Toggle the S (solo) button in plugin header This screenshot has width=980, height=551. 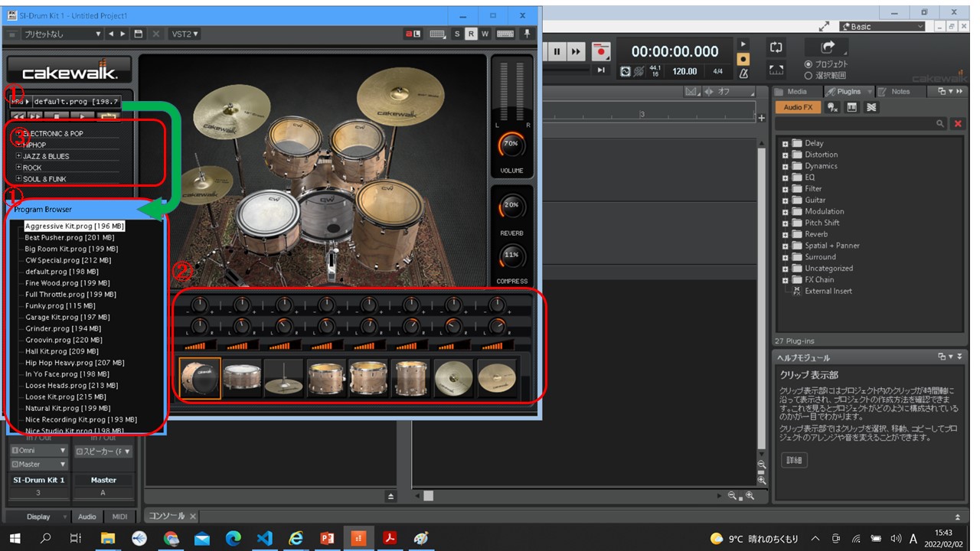(x=457, y=34)
